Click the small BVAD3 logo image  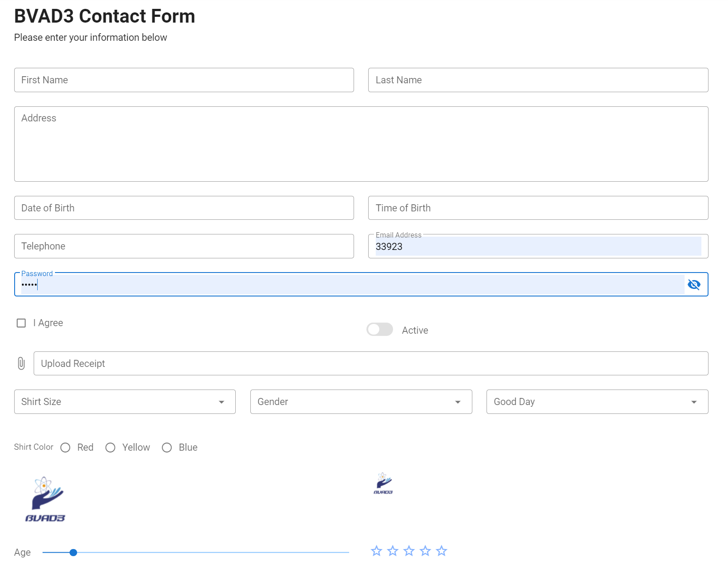pyautogui.click(x=383, y=483)
